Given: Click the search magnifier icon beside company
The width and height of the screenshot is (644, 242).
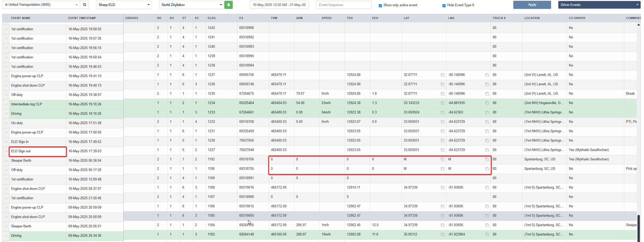Looking at the screenshot, I should tap(85, 5).
